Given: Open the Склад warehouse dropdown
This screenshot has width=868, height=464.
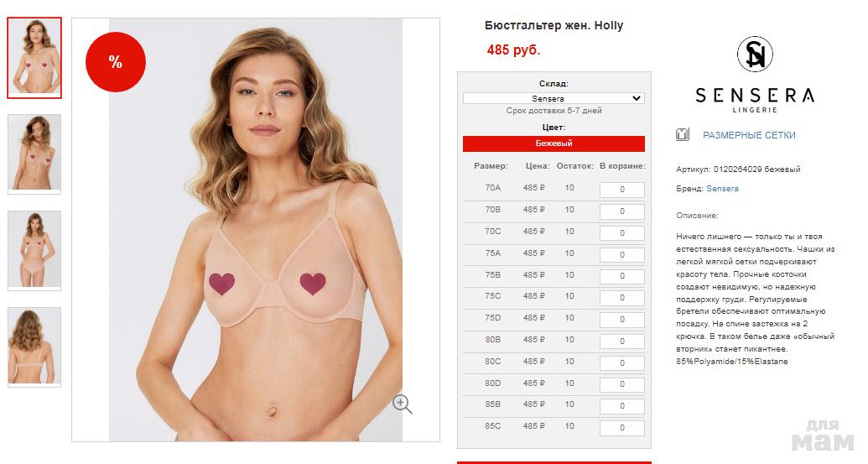Looking at the screenshot, I should click(x=554, y=98).
